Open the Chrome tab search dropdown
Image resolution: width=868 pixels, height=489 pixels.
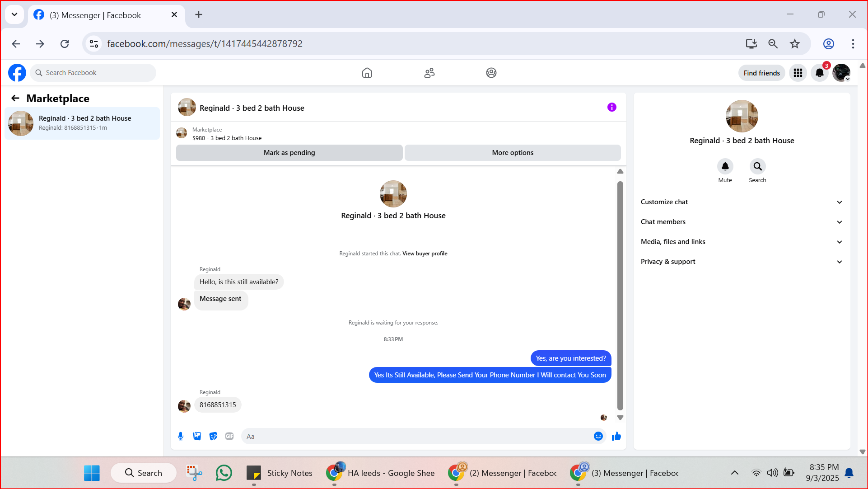pos(14,14)
